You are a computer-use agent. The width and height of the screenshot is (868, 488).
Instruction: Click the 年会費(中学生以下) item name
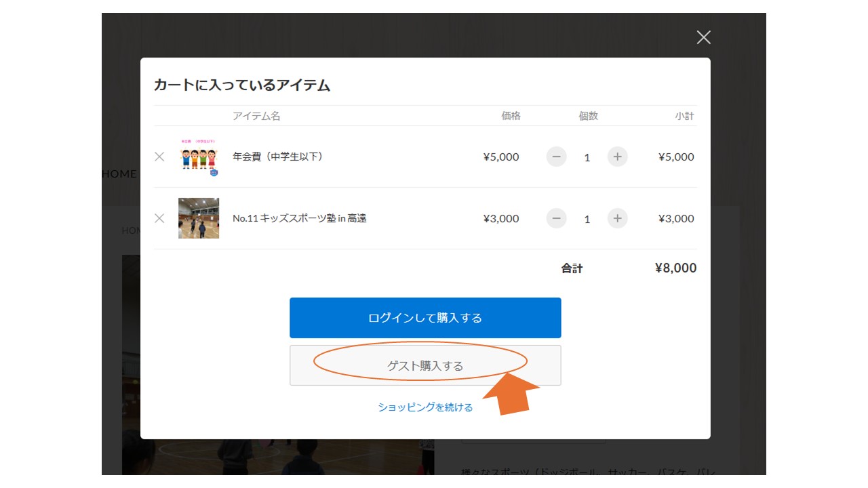click(x=278, y=157)
